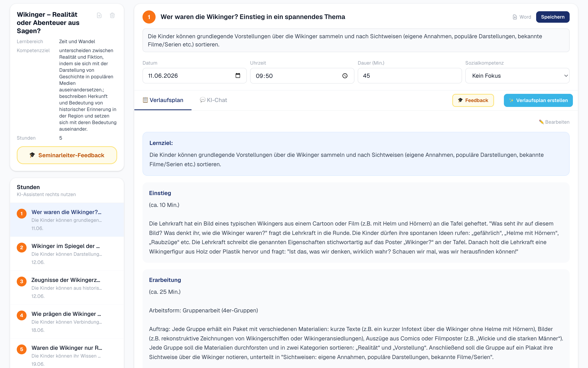Click 'Arbeitsform: Gruppenarbeit (4er-Gruppen)' line
The image size is (588, 368).
203,311
